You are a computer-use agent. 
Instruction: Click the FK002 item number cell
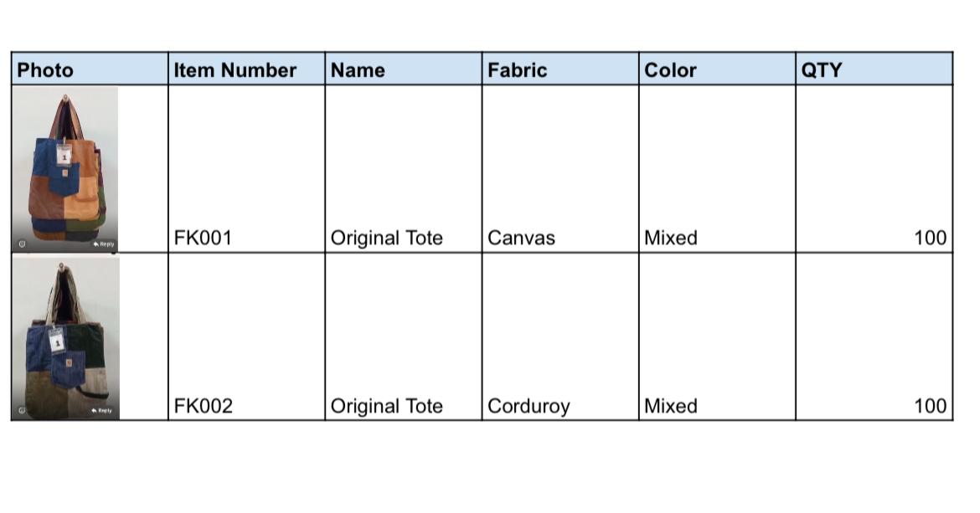pyautogui.click(x=203, y=407)
